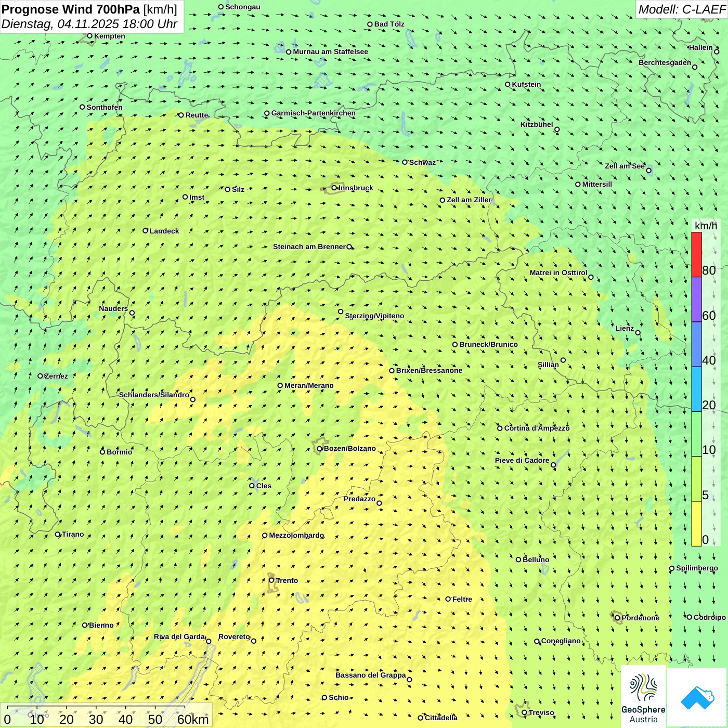Click the 'Cortina d'Ampezzo' label
The image size is (728, 728).
pyautogui.click(x=537, y=428)
